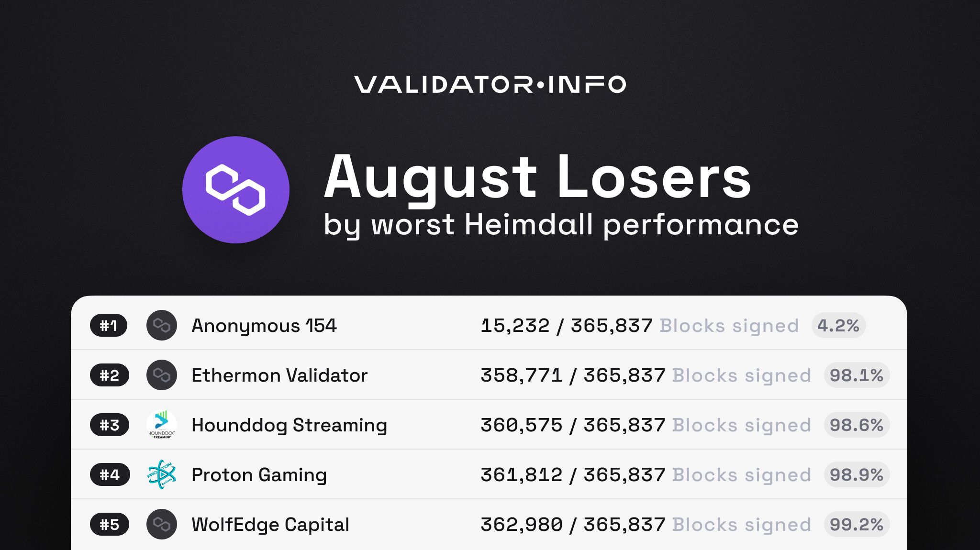Click the Anonymous 154 validator avatar icon
This screenshot has height=550, width=980.
(x=162, y=326)
